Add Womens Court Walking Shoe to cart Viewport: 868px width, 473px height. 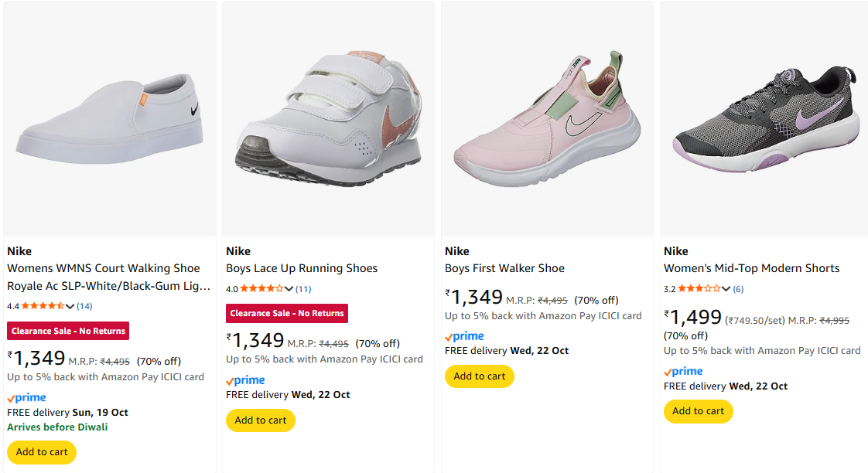coord(42,452)
